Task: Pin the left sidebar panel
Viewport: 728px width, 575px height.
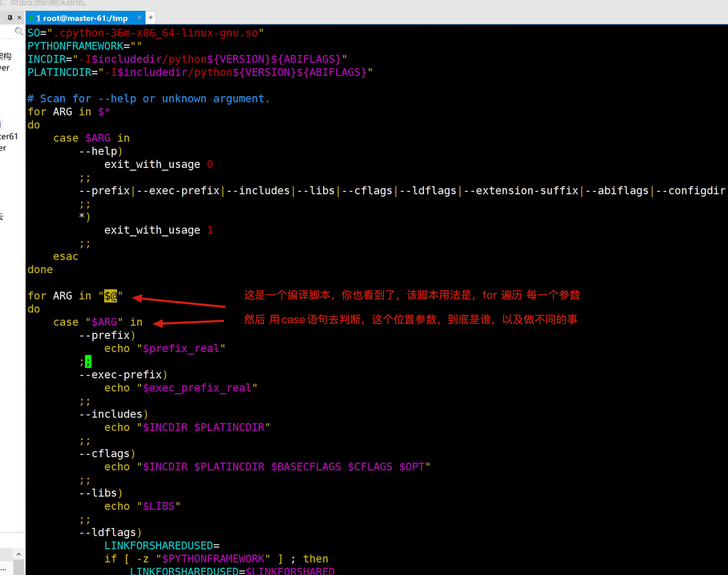Action: pos(10,18)
